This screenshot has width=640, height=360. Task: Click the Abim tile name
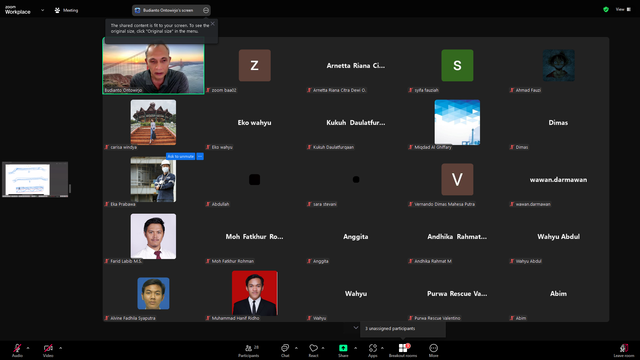point(558,293)
